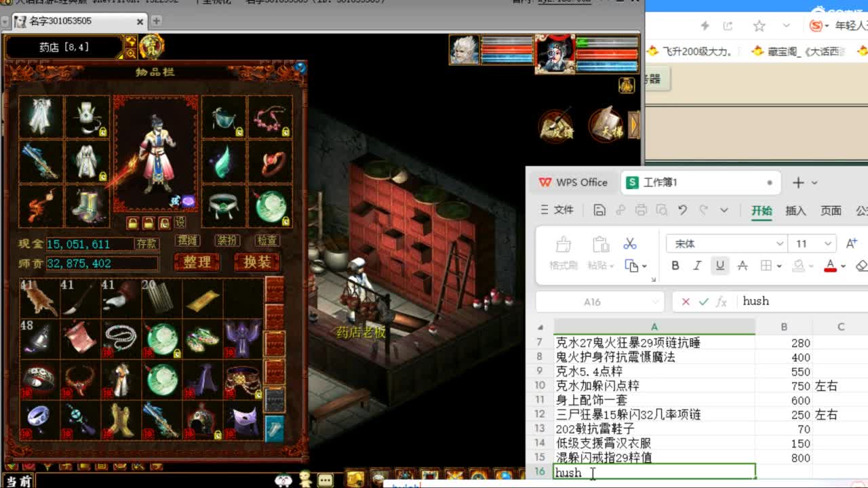The width and height of the screenshot is (868, 488).
Task: Click the Cut scissors icon in WPS
Action: pos(630,243)
